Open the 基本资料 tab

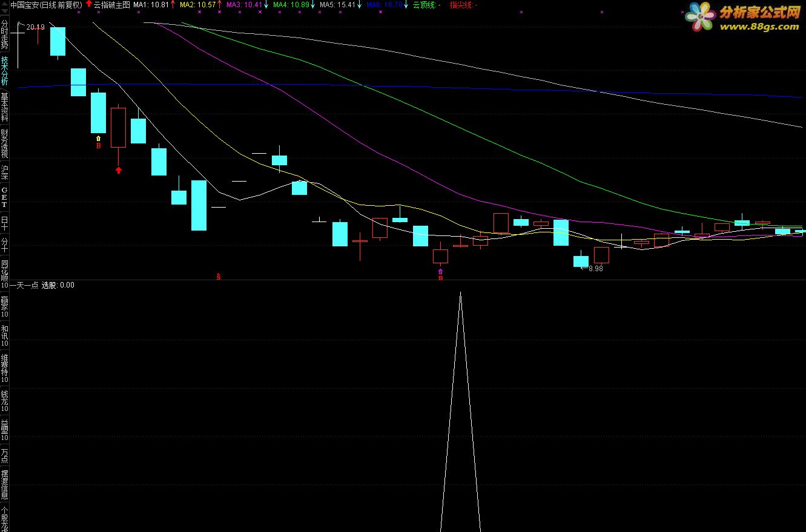pyautogui.click(x=5, y=108)
